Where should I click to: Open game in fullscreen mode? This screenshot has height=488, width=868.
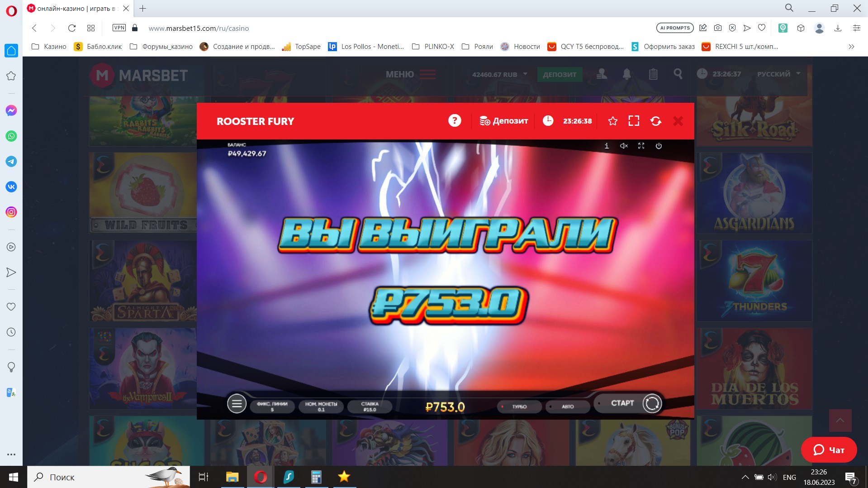point(634,121)
